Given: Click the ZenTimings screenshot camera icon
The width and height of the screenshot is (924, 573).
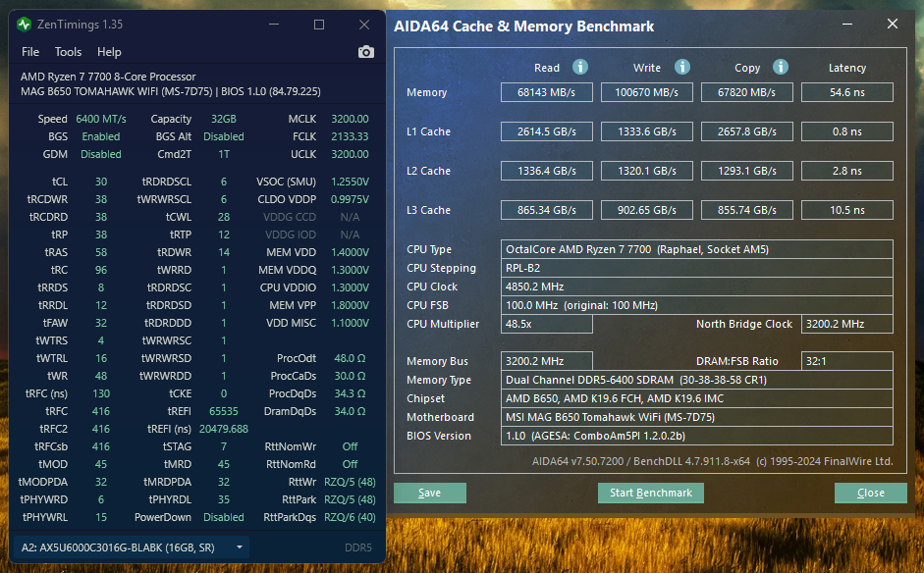Looking at the screenshot, I should pyautogui.click(x=366, y=52).
